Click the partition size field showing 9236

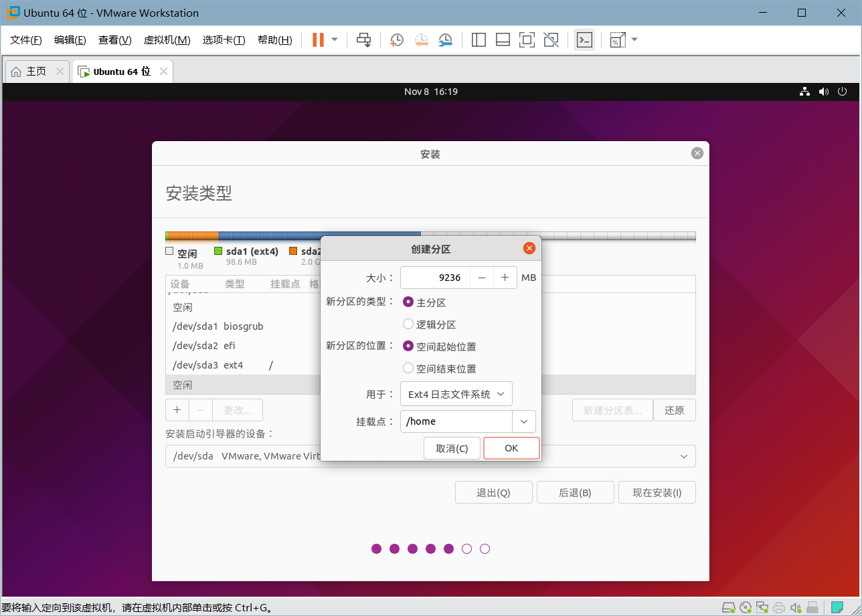[x=435, y=278]
